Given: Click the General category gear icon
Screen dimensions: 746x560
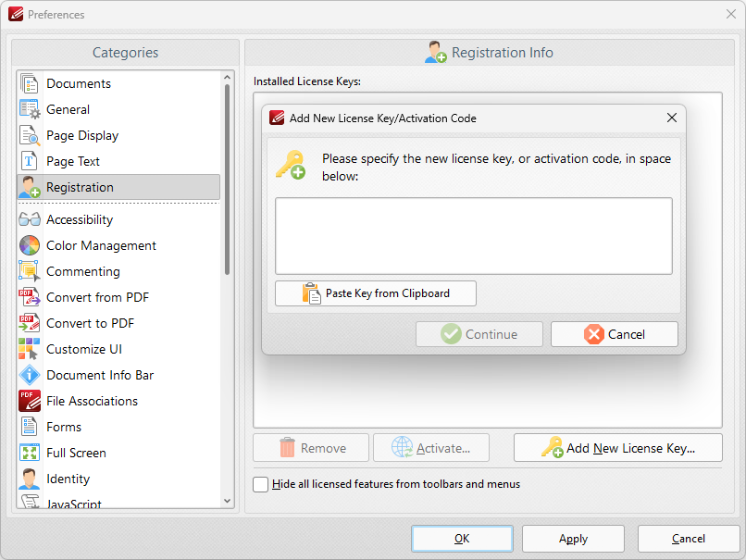Looking at the screenshot, I should click(x=30, y=109).
